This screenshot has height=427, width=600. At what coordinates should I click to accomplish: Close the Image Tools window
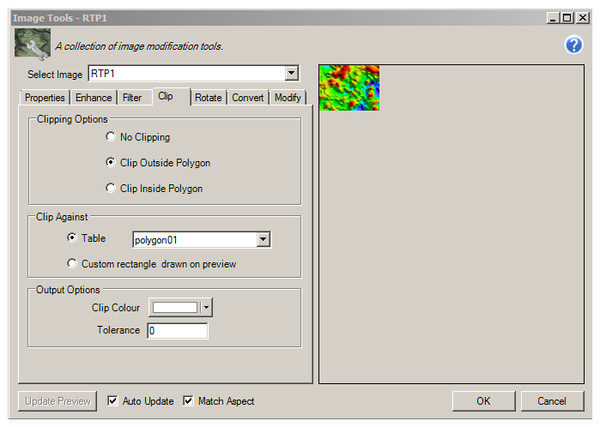click(582, 18)
